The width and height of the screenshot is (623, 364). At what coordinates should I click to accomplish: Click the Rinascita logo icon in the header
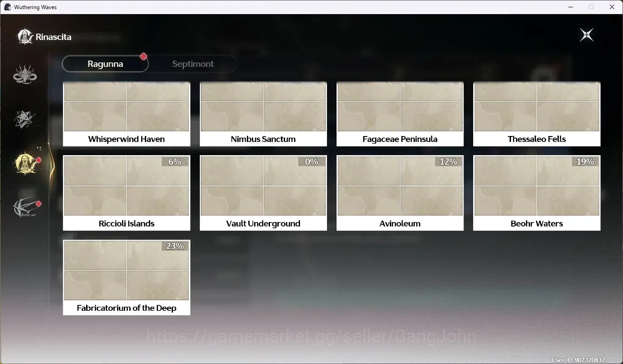tap(25, 37)
